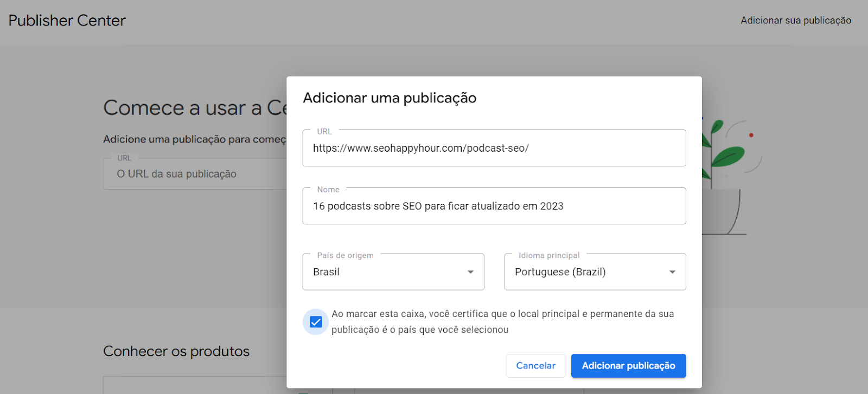
Task: Click the Conhecer os produtos heading
Action: click(x=176, y=351)
